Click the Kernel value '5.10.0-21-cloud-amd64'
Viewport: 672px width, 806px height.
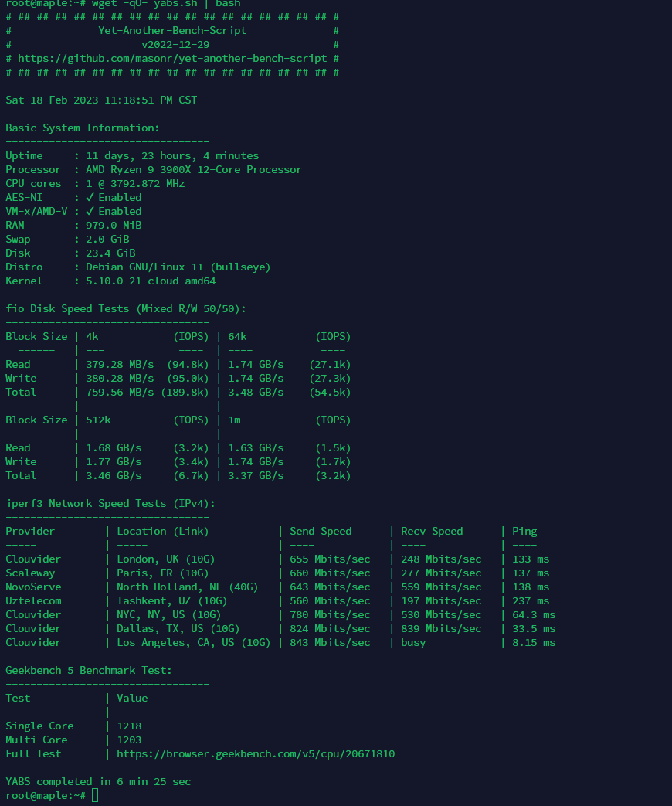151,281
